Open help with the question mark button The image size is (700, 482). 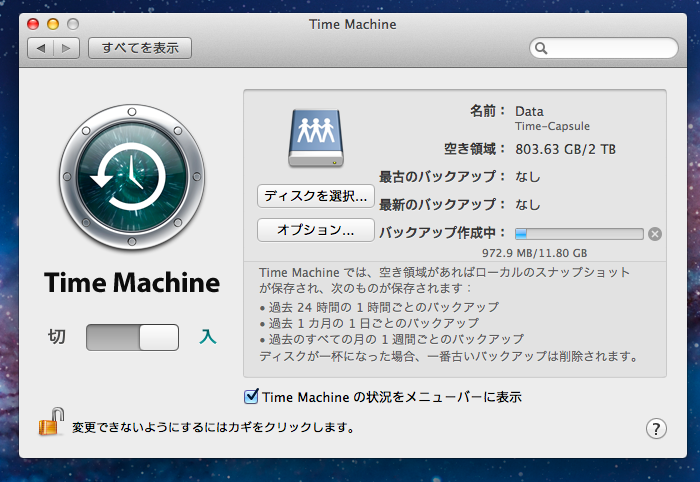[656, 429]
